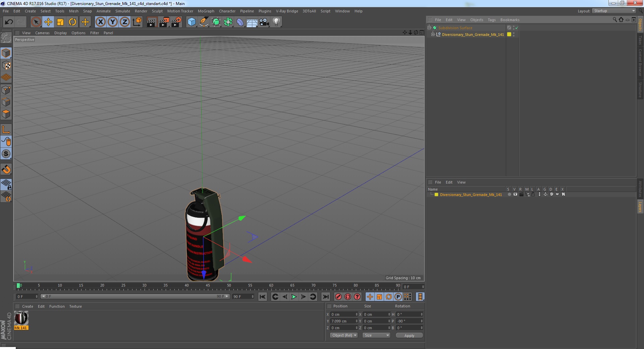Add Camera object icon
This screenshot has height=349, width=644.
point(264,22)
